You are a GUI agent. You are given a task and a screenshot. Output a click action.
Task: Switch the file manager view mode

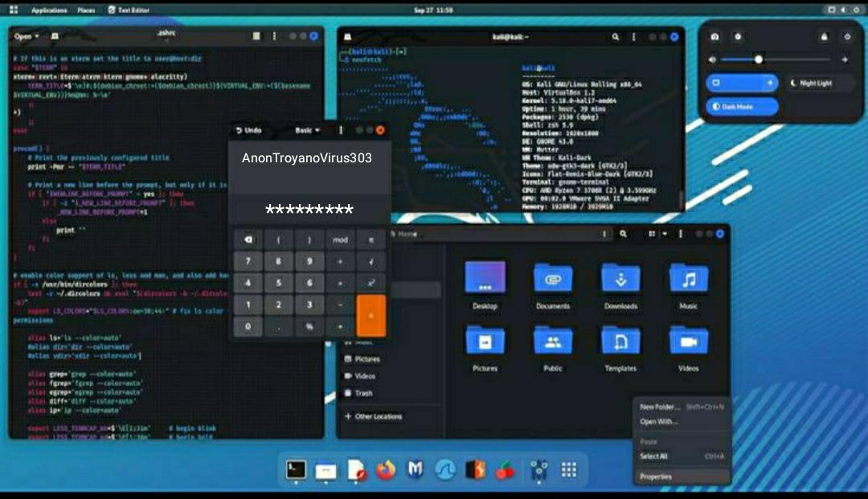pyautogui.click(x=652, y=234)
